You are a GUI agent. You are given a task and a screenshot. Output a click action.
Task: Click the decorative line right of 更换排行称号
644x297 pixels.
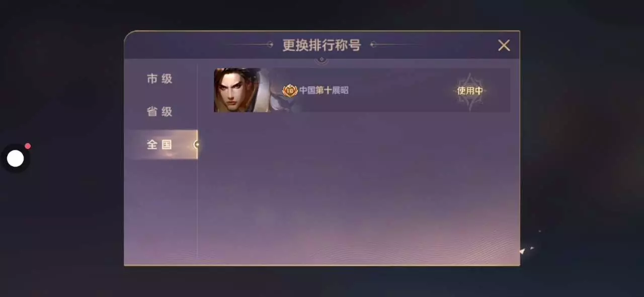(395, 45)
